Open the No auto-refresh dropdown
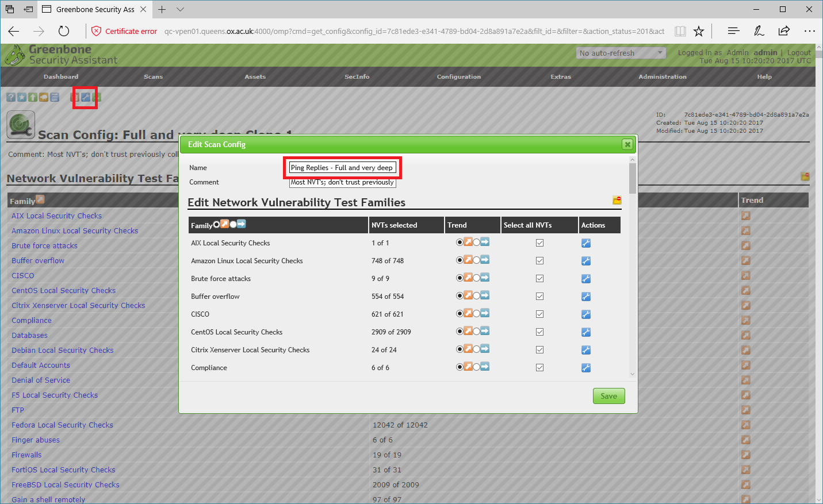 coord(621,53)
